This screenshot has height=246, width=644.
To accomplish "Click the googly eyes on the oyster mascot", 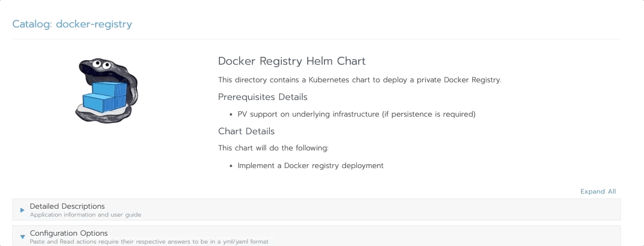I will [101, 64].
